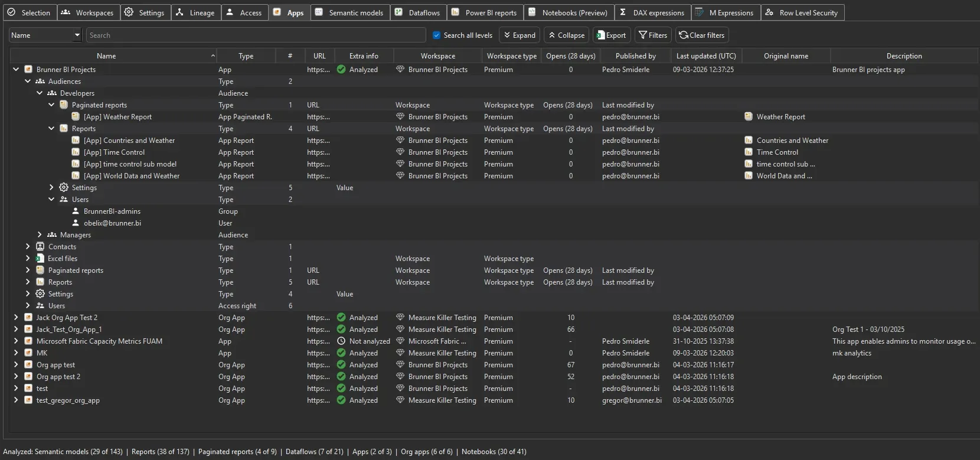Viewport: 980px width, 460px height.
Task: Click the Analyzed green check on Brunner BI Projects
Action: (x=341, y=70)
